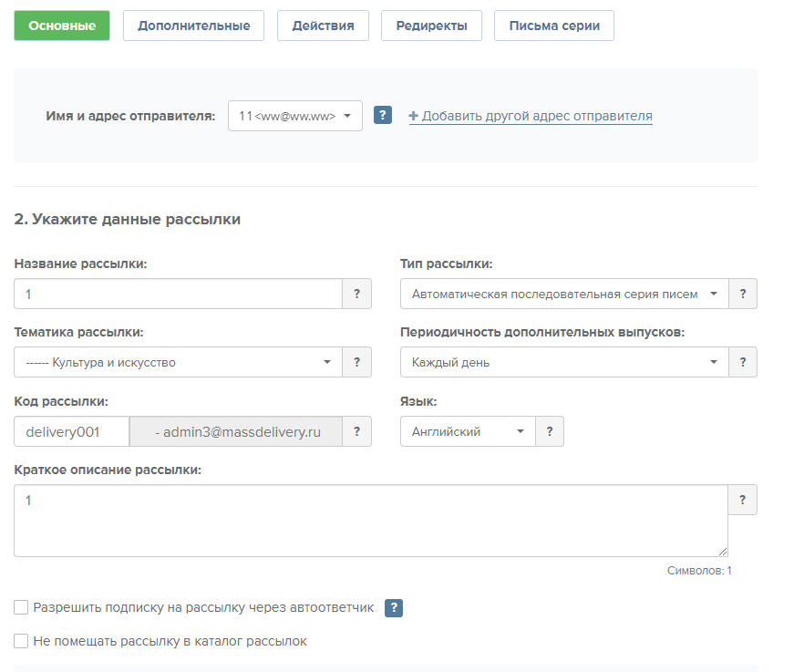The image size is (794, 672).
Task: Click help icon beside Тематика рассылки
Action: pyautogui.click(x=356, y=362)
